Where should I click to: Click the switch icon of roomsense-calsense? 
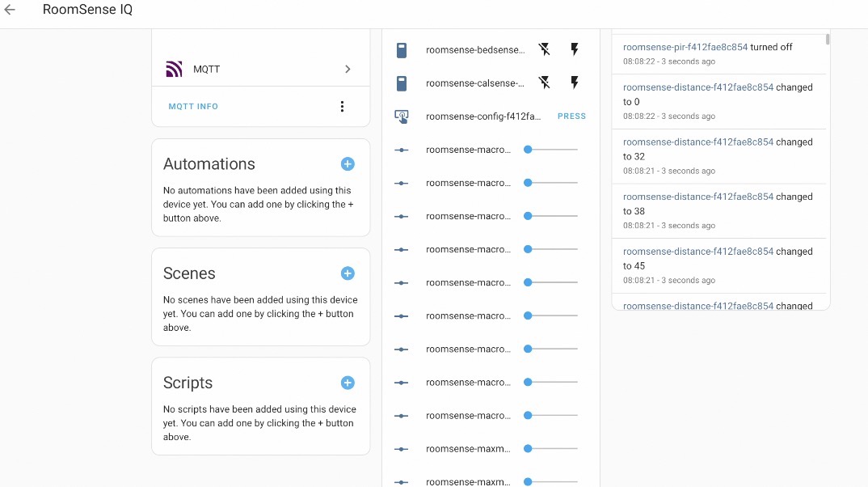[402, 83]
